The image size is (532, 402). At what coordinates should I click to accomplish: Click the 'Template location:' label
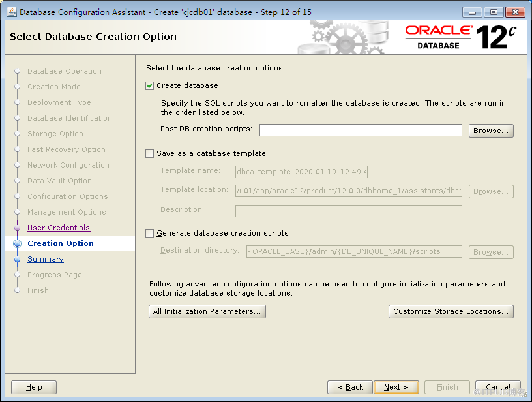[194, 189]
